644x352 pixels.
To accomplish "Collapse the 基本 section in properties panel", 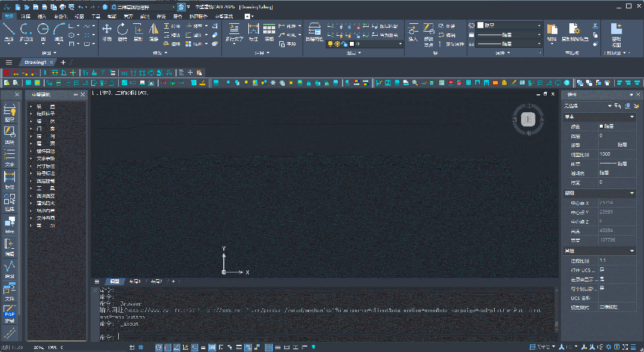I will (631, 117).
